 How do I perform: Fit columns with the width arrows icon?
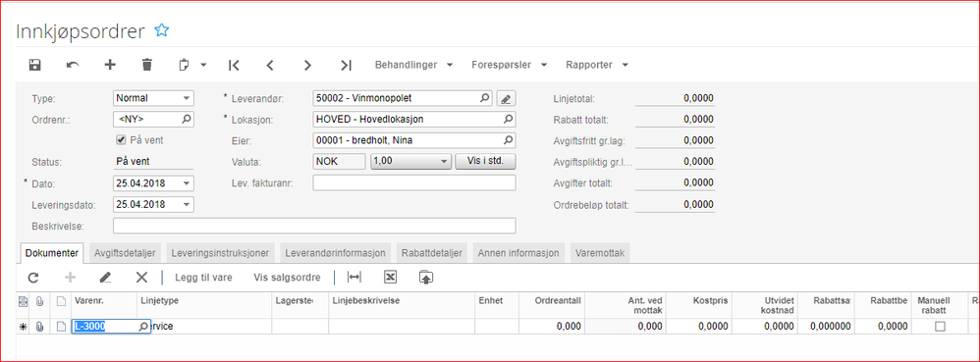pyautogui.click(x=354, y=278)
